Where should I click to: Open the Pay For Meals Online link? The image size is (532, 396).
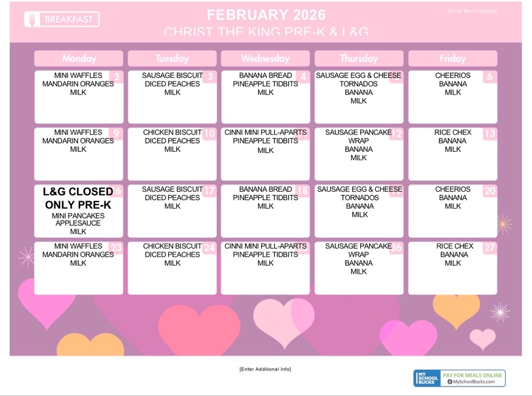[x=472, y=375]
